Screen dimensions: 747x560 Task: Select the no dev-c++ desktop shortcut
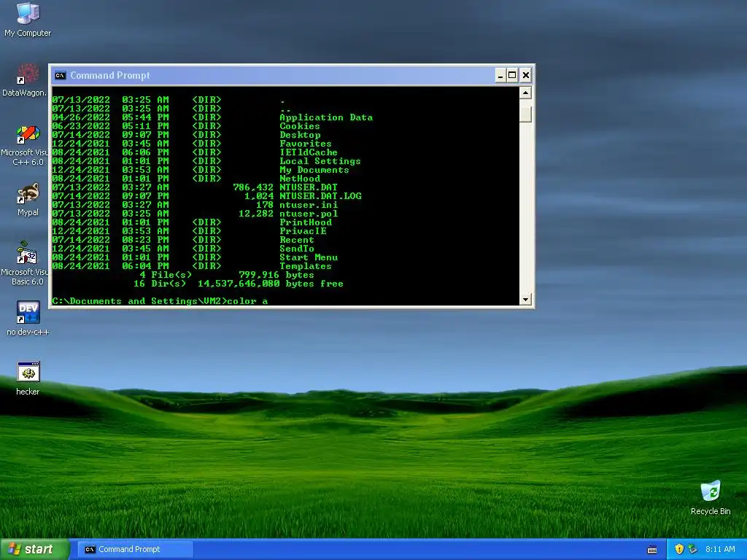(x=28, y=318)
